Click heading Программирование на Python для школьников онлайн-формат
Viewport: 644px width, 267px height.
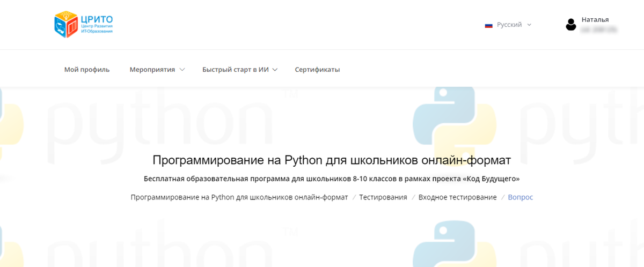coord(332,160)
